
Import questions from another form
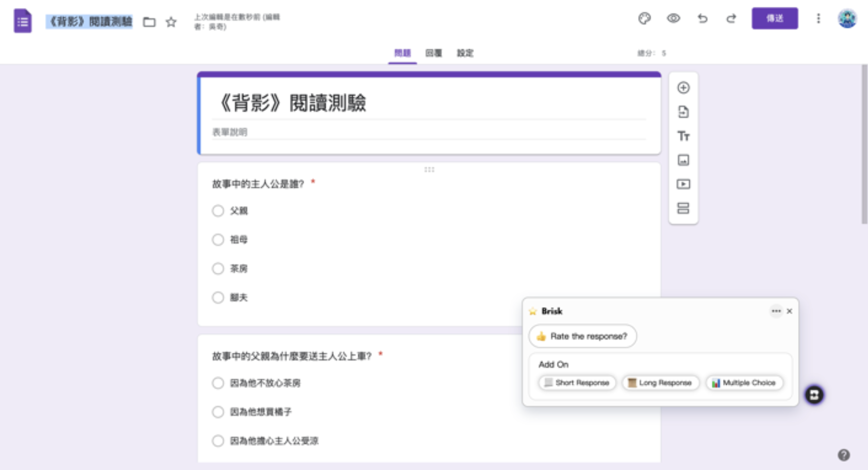click(683, 112)
